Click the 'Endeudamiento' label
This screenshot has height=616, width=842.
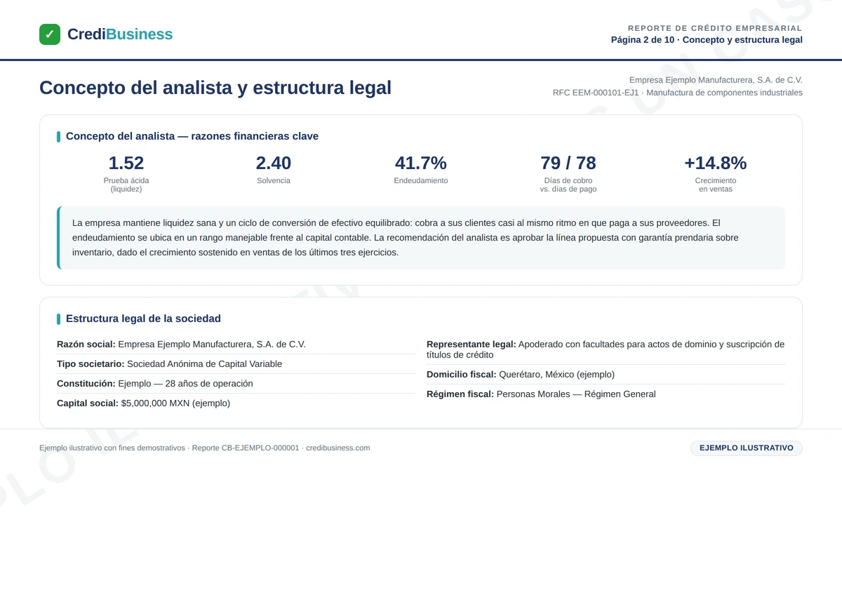pyautogui.click(x=421, y=180)
